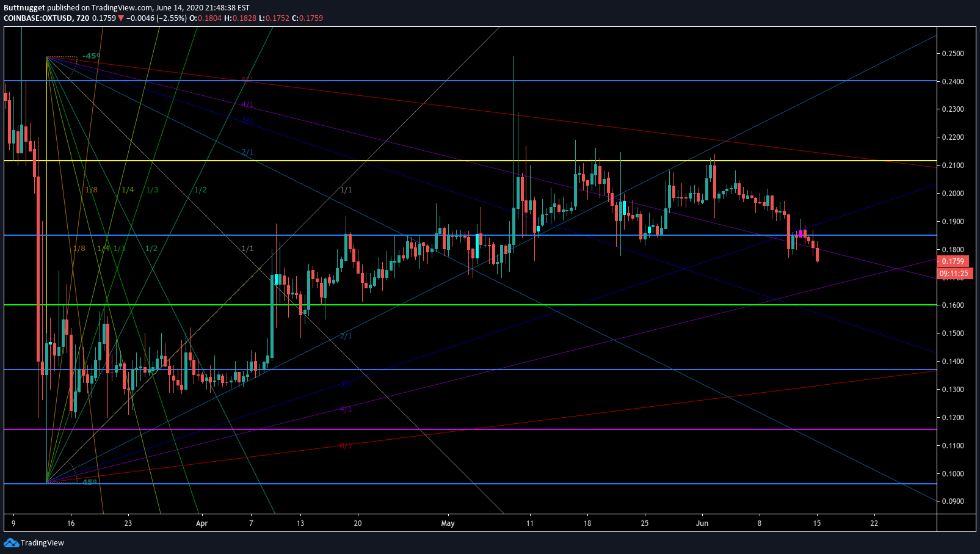Click the 18 date label on time axis
Viewport: 980px width, 554px height.
pyautogui.click(x=587, y=523)
